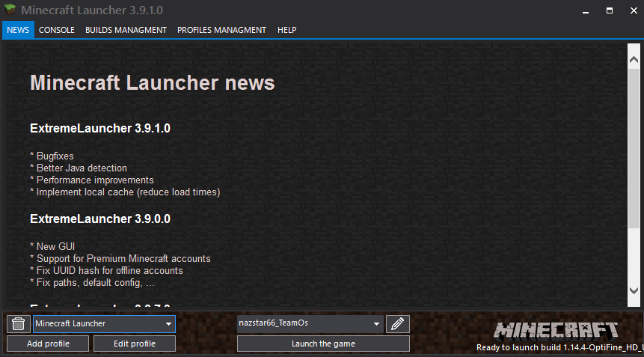
Task: Click Fix UUID hash for offline accounts
Action: point(106,270)
